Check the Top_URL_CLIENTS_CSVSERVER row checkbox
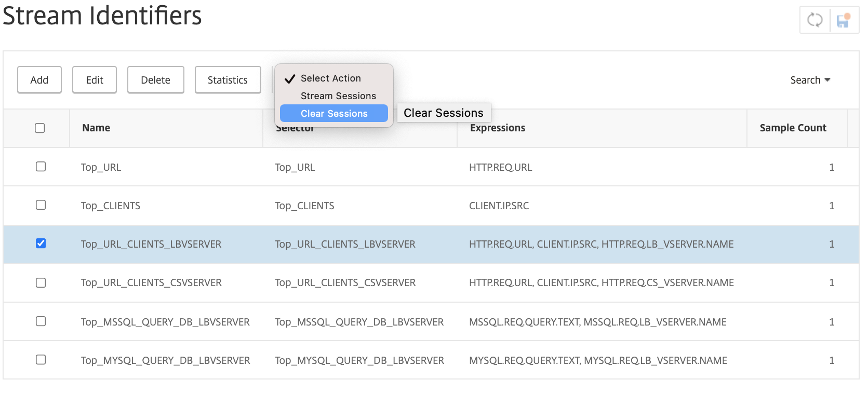This screenshot has height=393, width=868. (41, 282)
